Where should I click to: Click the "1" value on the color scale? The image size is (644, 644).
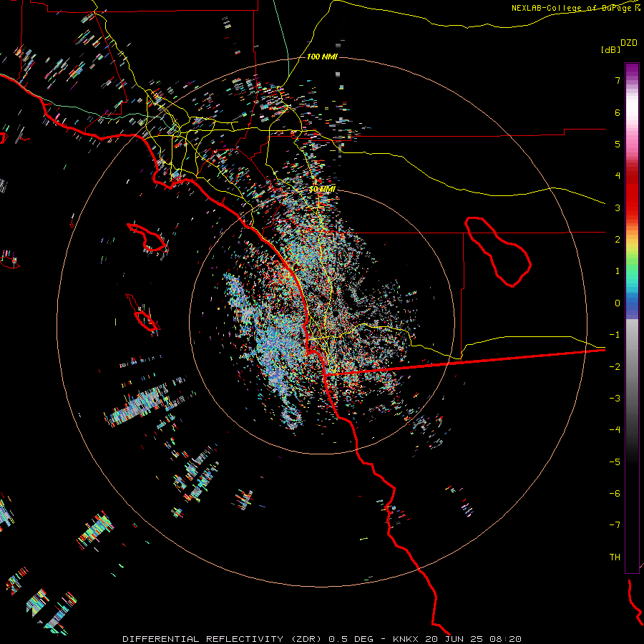[618, 271]
